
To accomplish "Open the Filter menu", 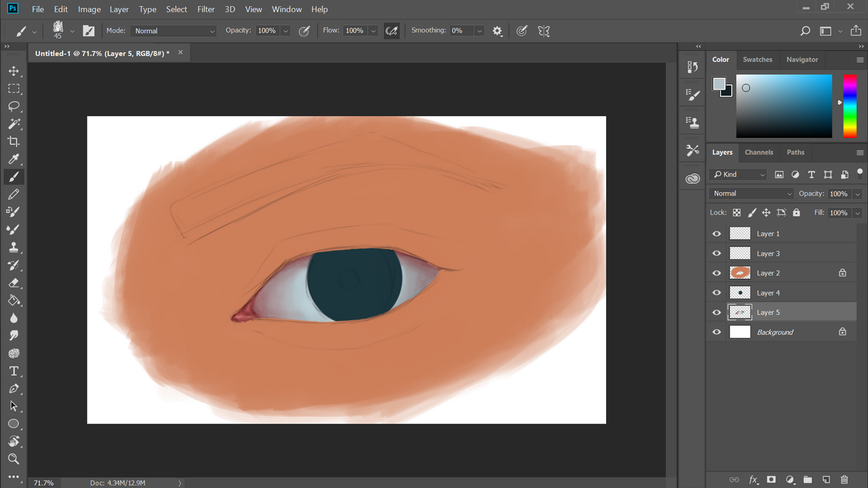I will pyautogui.click(x=206, y=10).
